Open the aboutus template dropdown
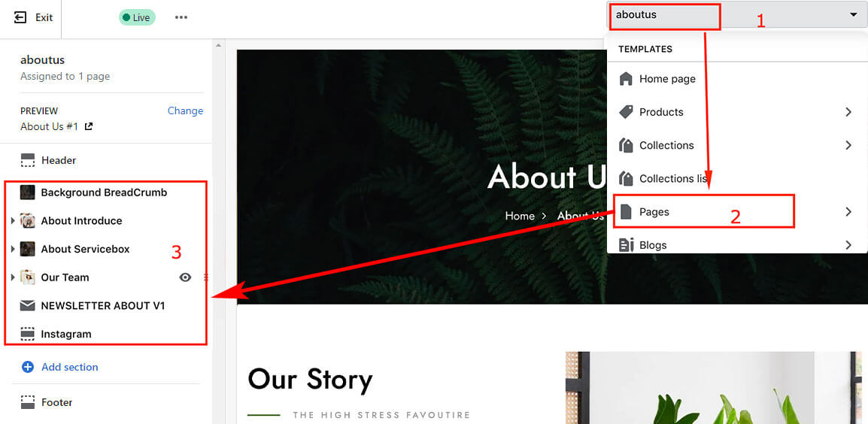Image resolution: width=868 pixels, height=424 pixels. (x=737, y=15)
